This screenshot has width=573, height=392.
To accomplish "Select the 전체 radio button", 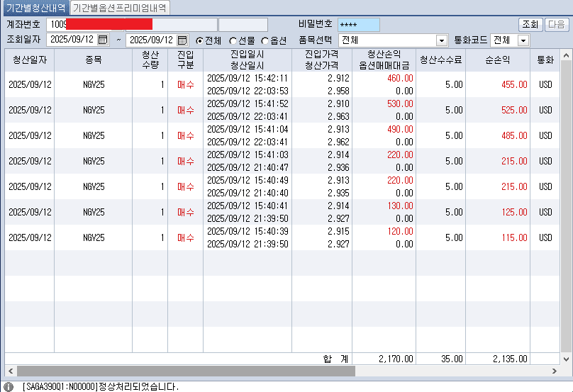I will click(x=199, y=40).
